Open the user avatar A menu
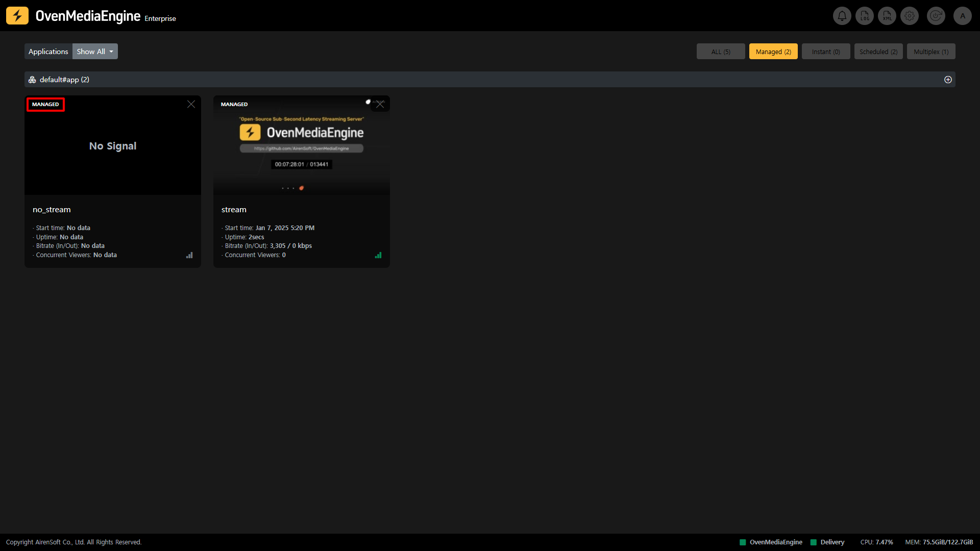The image size is (980, 551). 962,16
